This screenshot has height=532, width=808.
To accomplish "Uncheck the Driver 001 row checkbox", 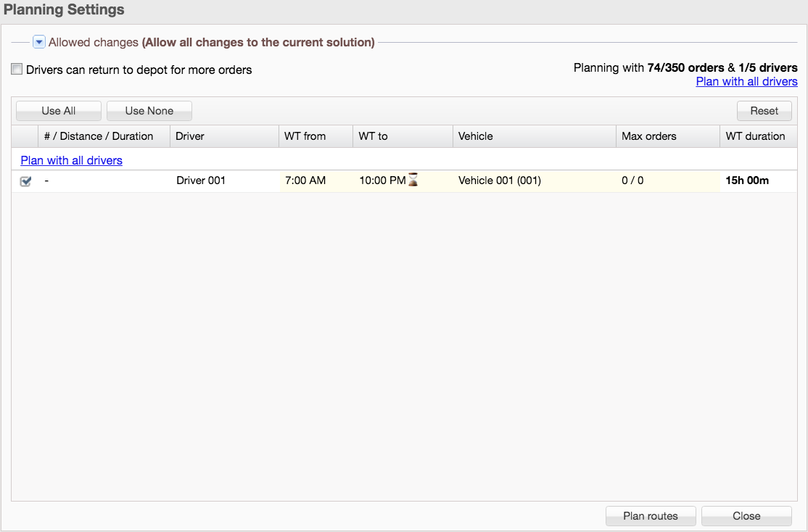I will 25,181.
